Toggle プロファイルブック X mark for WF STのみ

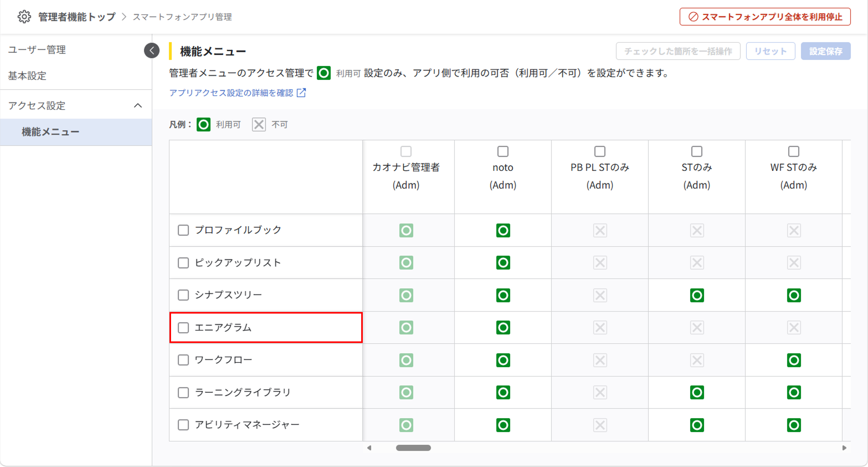[794, 230]
